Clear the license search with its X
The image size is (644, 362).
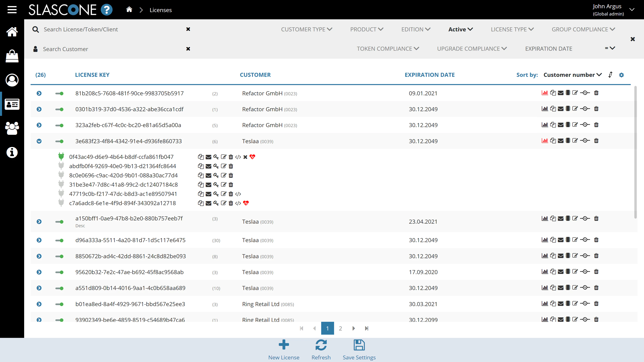pos(188,29)
